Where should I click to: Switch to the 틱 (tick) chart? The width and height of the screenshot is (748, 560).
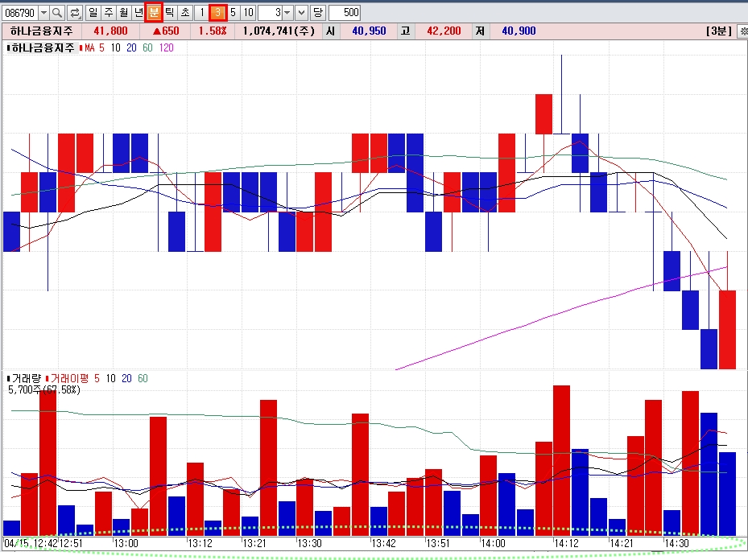[x=170, y=12]
